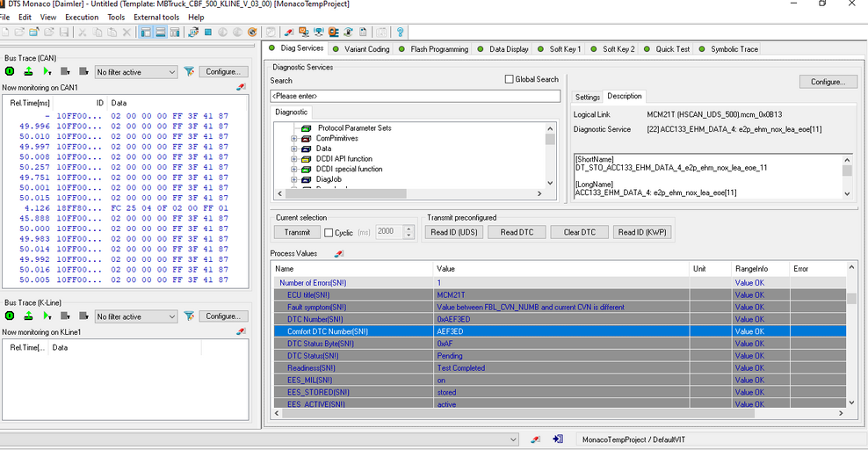
Task: Switch to the Settings tab
Action: tap(588, 97)
